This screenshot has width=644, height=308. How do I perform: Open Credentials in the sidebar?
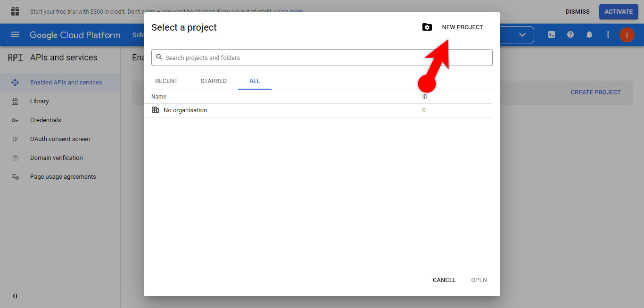(60, 120)
